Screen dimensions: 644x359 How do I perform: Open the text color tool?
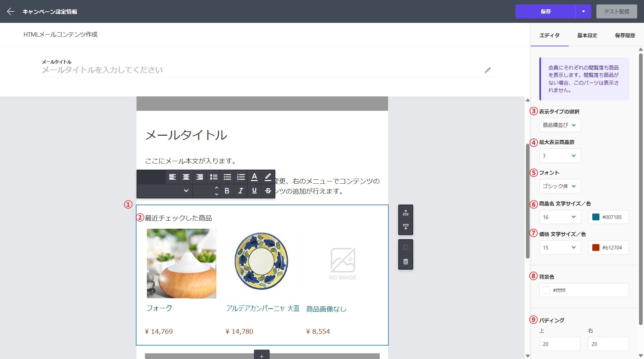click(254, 177)
